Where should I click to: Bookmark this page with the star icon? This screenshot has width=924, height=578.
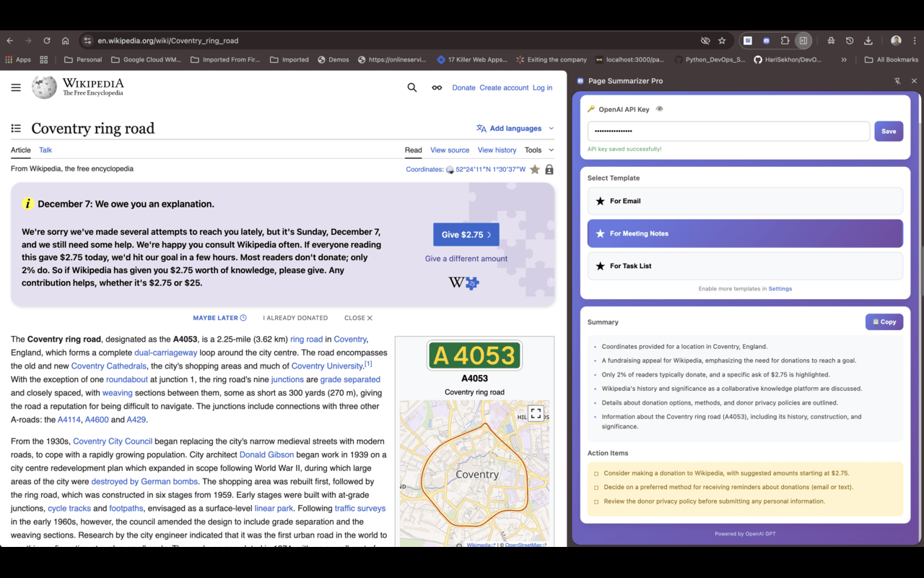coord(722,40)
